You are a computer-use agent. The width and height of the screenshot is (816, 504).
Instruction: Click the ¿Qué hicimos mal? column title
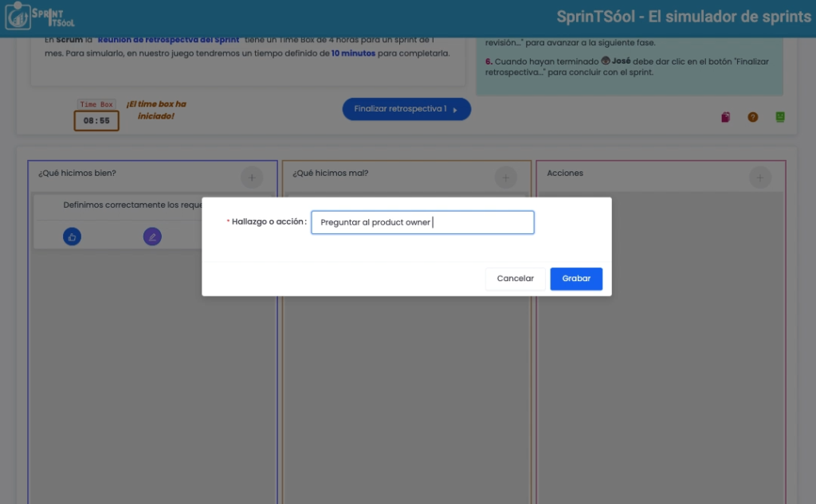[331, 174]
